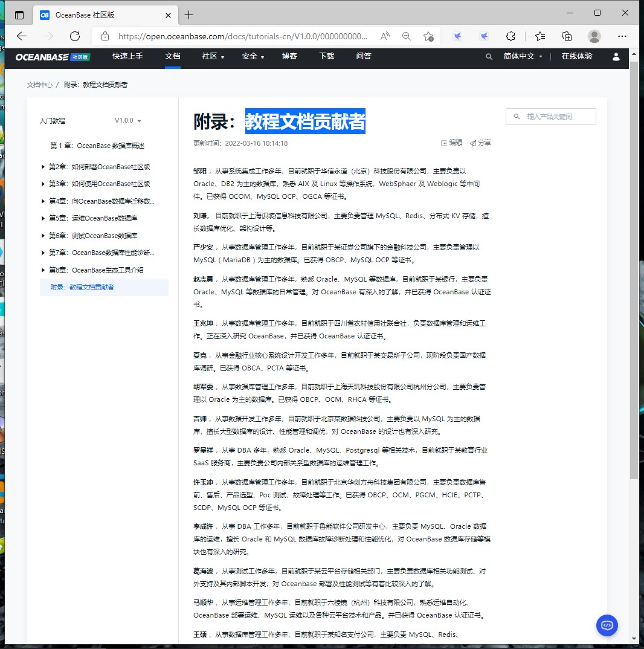Click the 分享 share icon link
This screenshot has height=649, width=644.
tap(480, 143)
